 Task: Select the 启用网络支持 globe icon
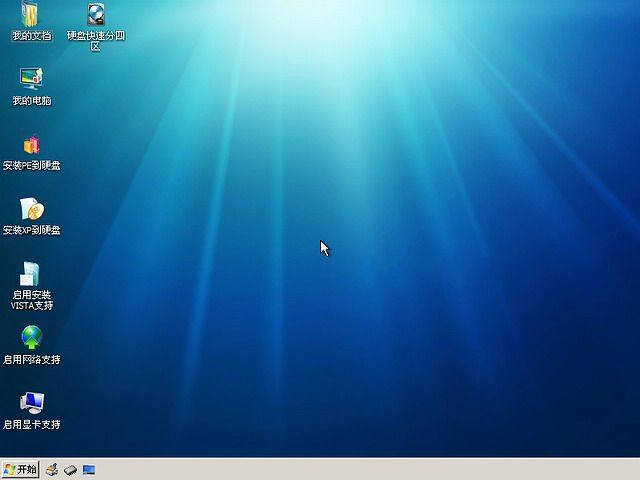pyautogui.click(x=31, y=338)
